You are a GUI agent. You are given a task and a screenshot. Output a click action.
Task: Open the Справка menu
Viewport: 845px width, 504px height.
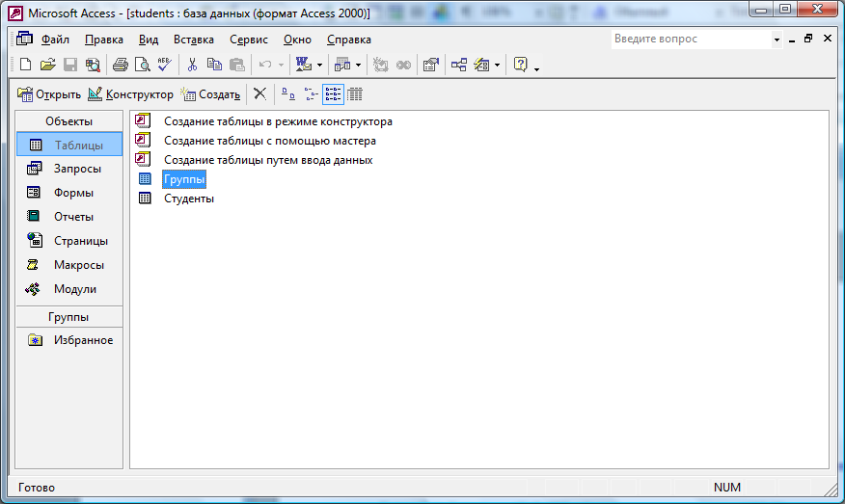pyautogui.click(x=348, y=40)
